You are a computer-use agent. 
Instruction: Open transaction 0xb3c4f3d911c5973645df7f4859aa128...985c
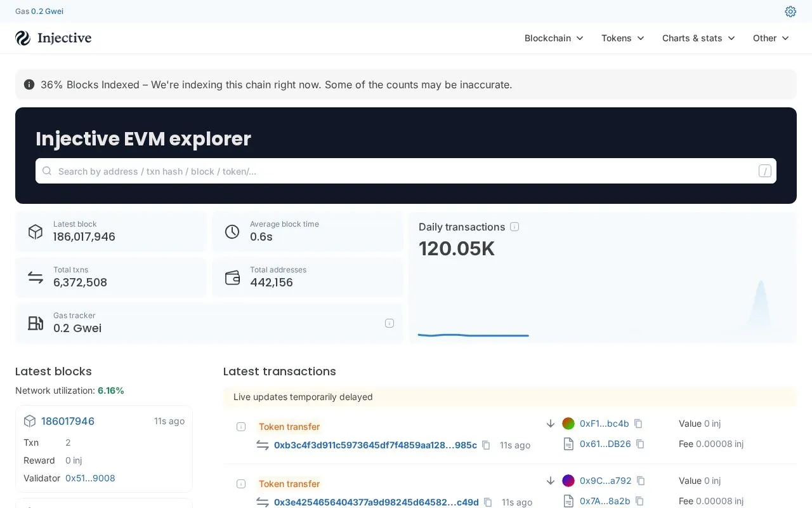(376, 445)
